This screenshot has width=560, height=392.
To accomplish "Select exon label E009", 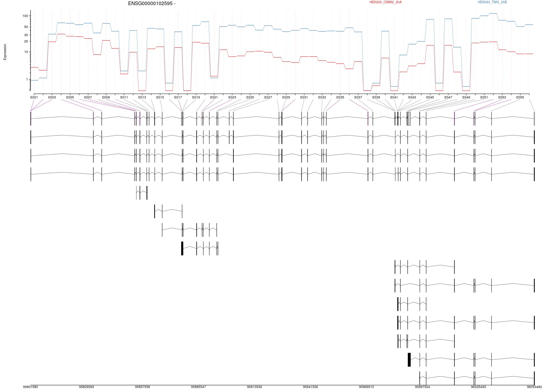I will [106, 97].
